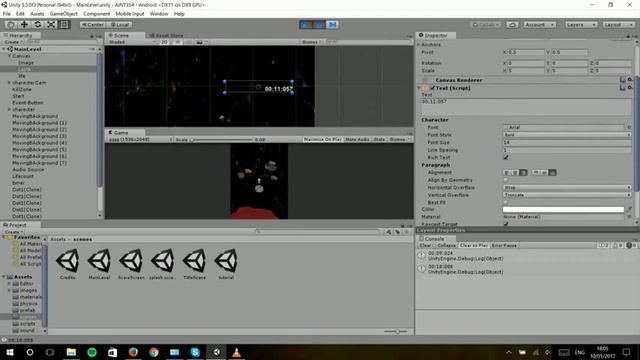Click the Play button
Image resolution: width=640 pixels, height=360 pixels.
(x=305, y=25)
